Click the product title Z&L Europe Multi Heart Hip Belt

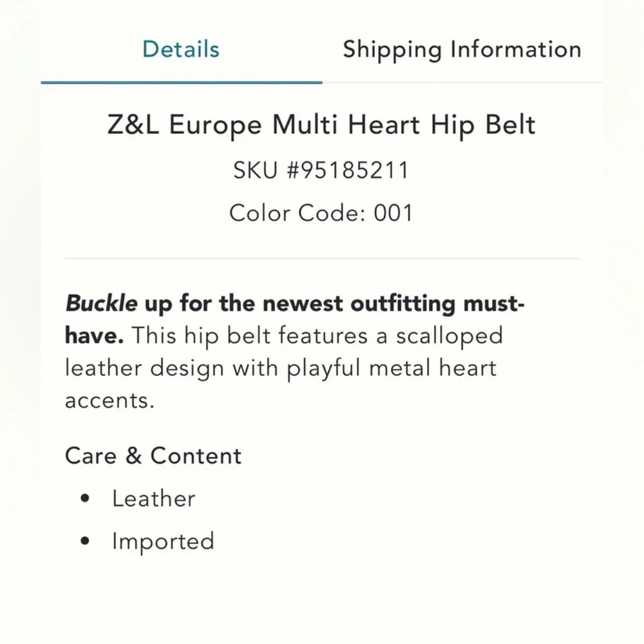point(321,125)
